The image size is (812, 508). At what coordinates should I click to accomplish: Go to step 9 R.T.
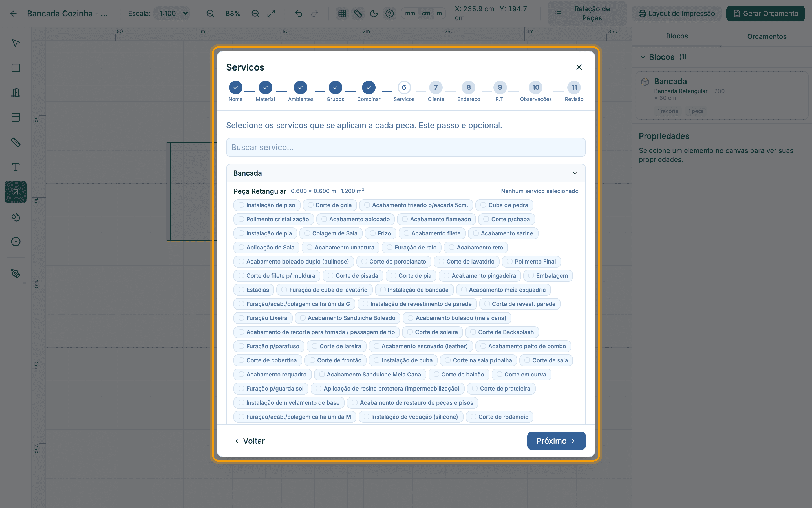(500, 87)
